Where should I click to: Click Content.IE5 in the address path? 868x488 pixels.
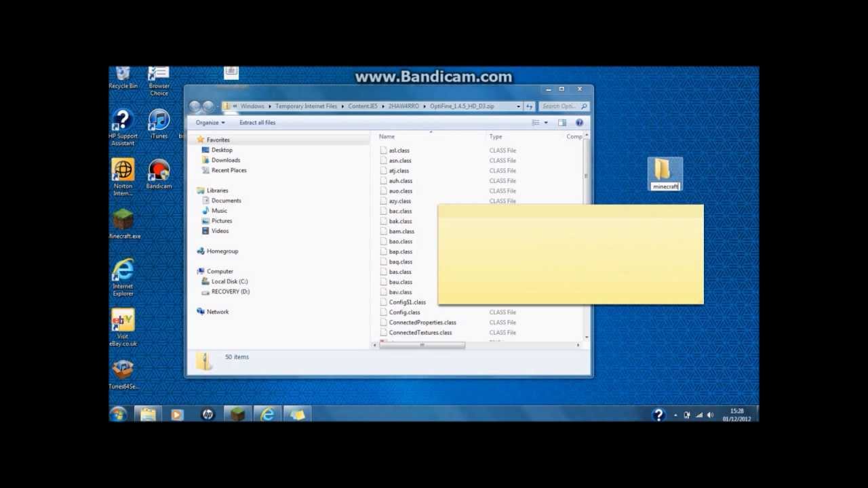[x=363, y=106]
